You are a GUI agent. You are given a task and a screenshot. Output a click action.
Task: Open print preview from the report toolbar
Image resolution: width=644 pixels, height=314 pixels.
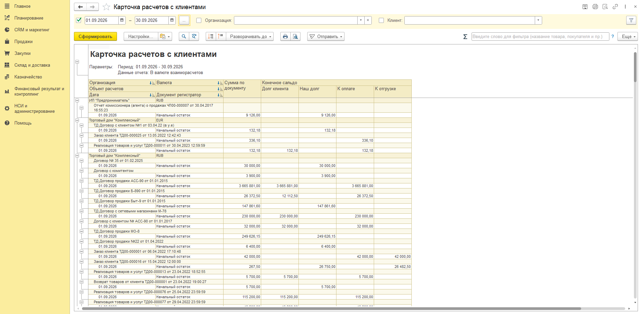(x=295, y=36)
